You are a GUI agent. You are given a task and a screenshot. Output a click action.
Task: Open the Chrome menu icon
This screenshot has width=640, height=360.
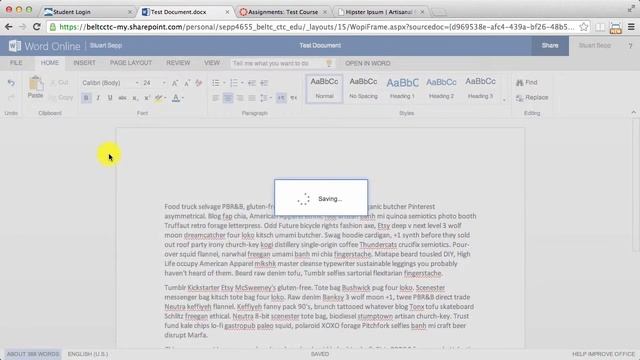(x=631, y=27)
